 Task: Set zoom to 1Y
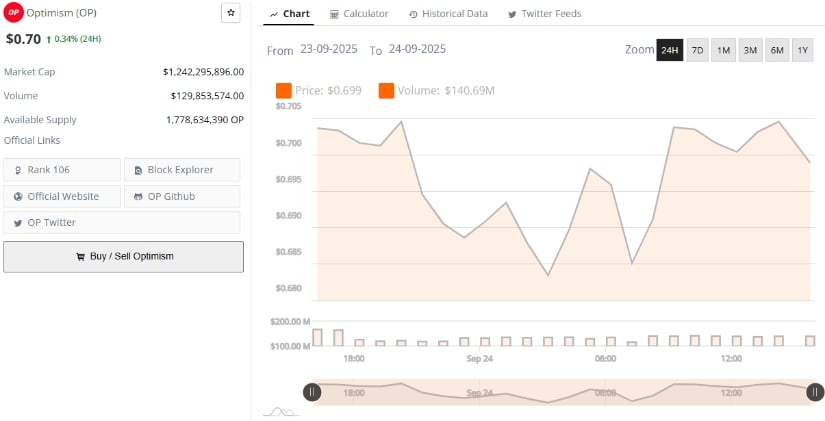[801, 50]
